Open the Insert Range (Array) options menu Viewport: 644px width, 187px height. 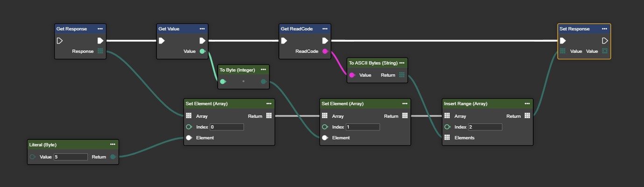(x=527, y=104)
